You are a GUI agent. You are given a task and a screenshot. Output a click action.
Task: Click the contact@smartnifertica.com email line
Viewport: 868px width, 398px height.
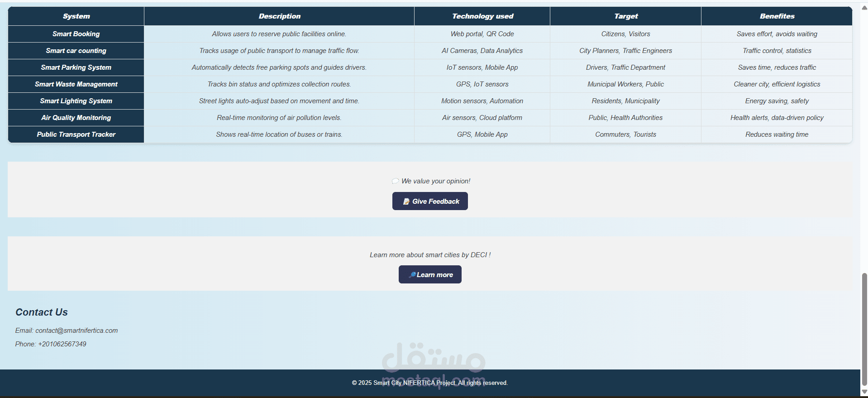(x=67, y=331)
